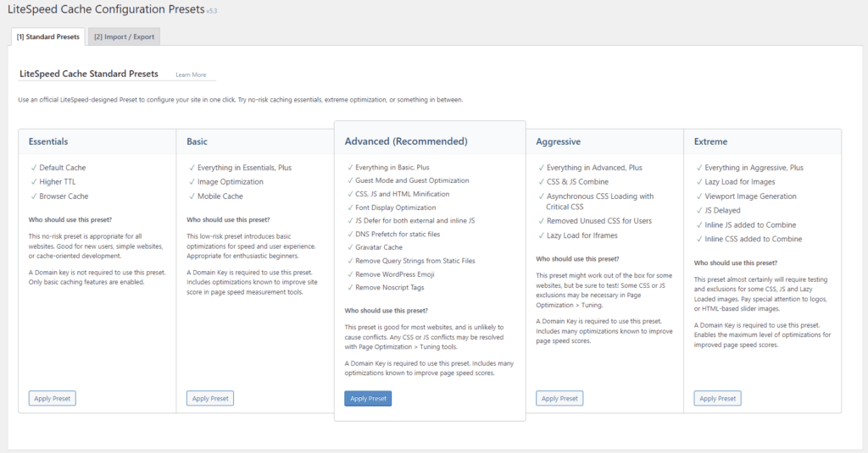The width and height of the screenshot is (868, 453).
Task: Click the checkmark beside Font Display Optimization
Action: [349, 207]
